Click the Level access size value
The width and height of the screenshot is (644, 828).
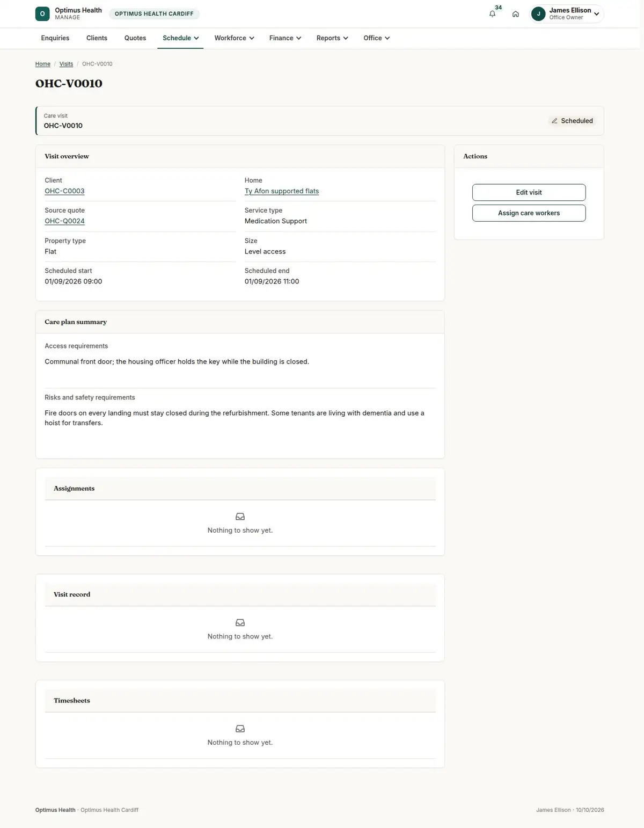265,251
